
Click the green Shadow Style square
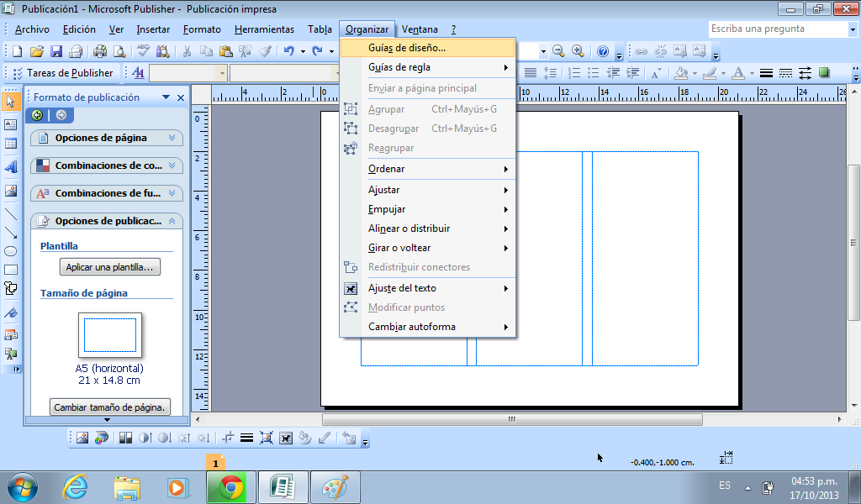(x=824, y=73)
